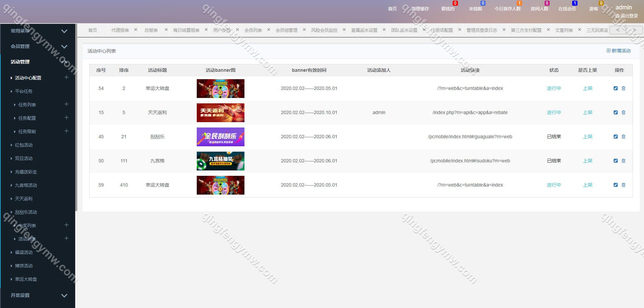Toggle 上架 status for 九宫格
The width and height of the screenshot is (644, 308).
(x=587, y=161)
